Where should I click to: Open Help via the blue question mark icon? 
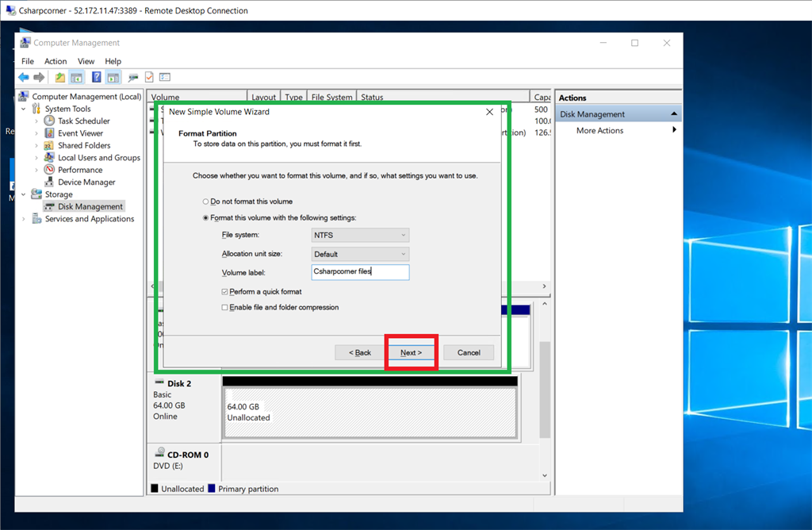point(97,77)
